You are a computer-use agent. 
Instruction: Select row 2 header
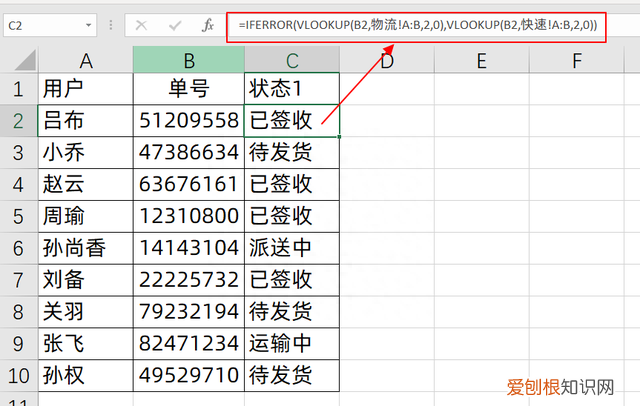pos(19,120)
